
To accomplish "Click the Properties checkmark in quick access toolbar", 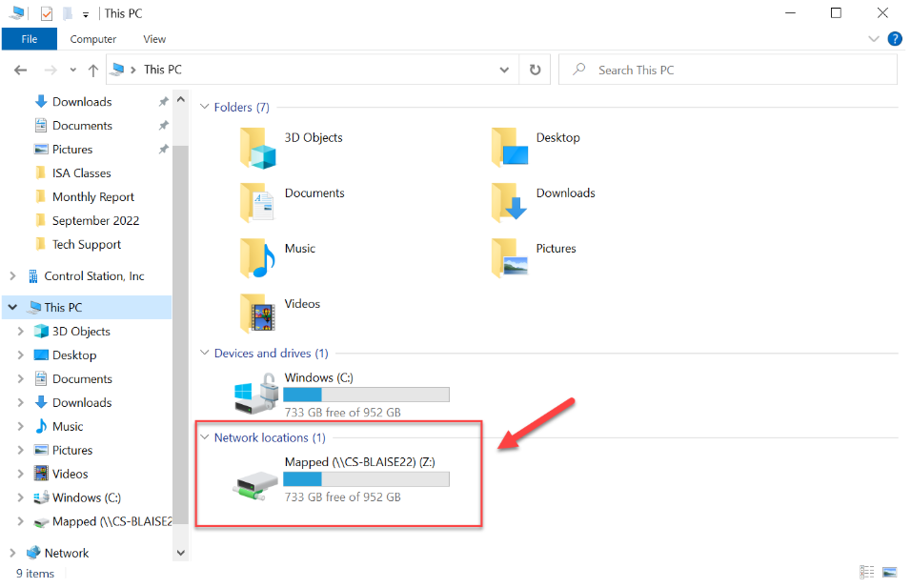I will click(47, 13).
